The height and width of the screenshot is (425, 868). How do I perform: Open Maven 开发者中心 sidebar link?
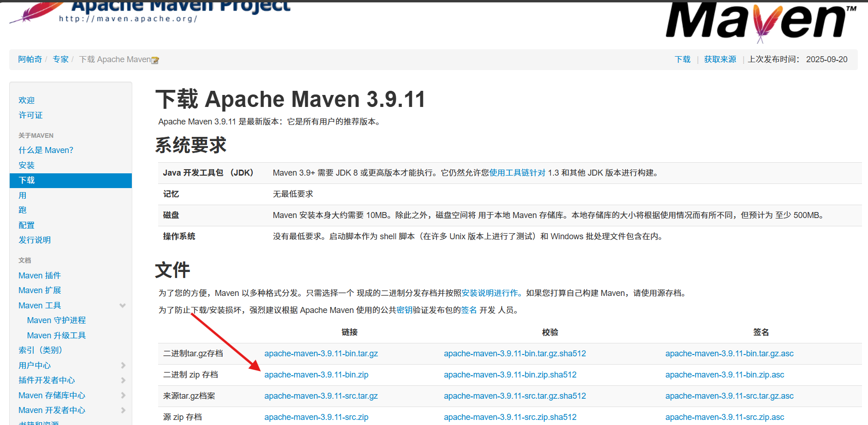pyautogui.click(x=52, y=410)
